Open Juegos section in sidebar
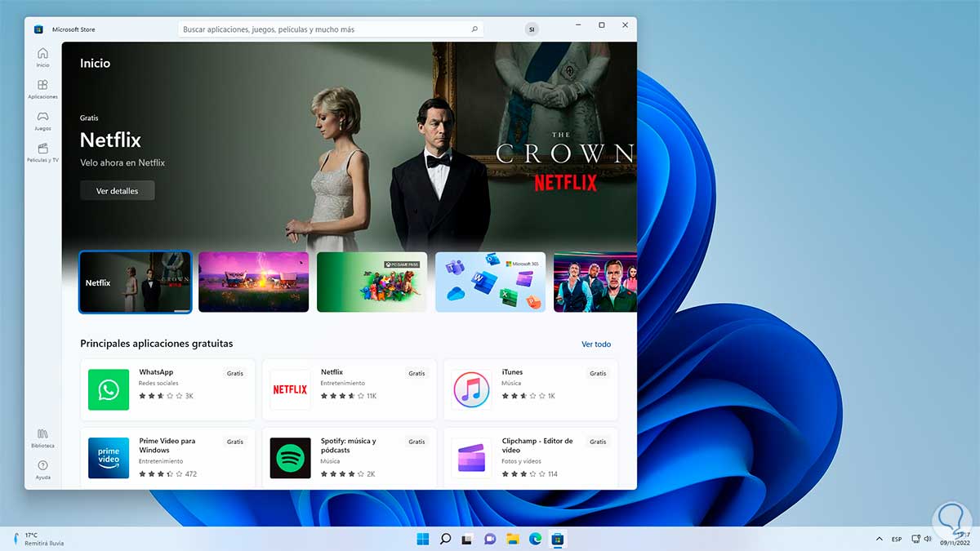 pos(42,121)
